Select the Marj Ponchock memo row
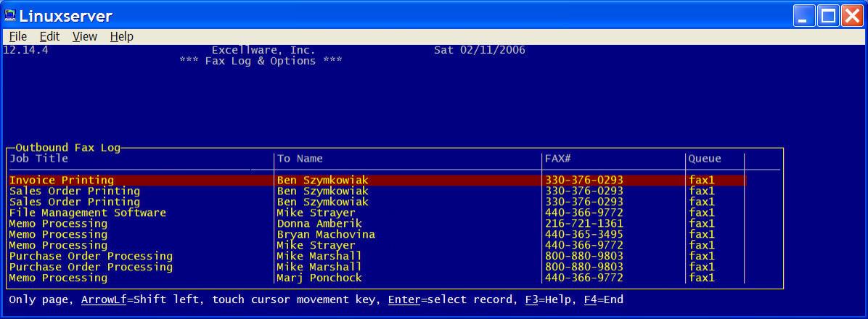868x319 pixels. click(x=319, y=278)
